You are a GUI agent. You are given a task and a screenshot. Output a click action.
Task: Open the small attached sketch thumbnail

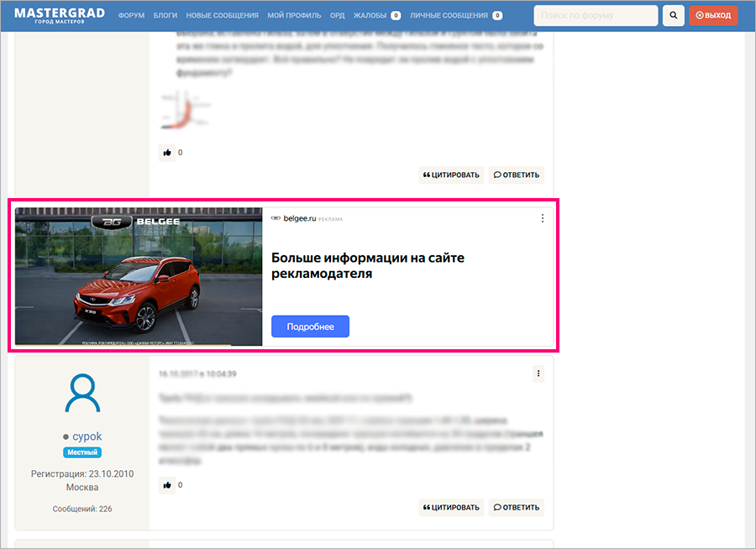[185, 109]
